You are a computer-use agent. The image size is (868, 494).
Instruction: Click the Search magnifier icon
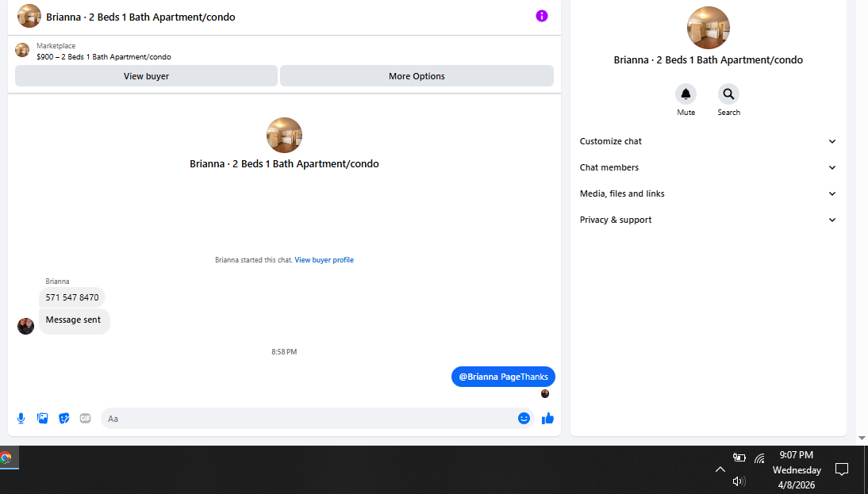click(728, 94)
